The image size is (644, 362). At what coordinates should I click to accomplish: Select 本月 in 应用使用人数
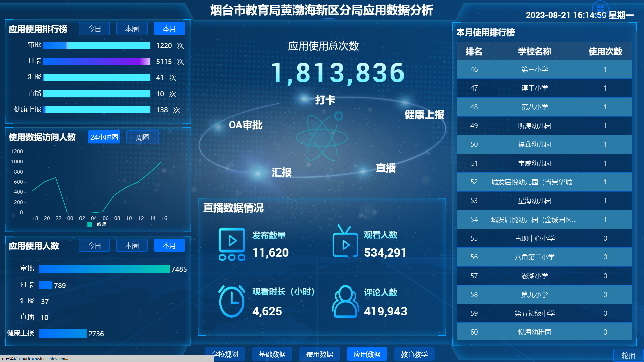pos(169,246)
